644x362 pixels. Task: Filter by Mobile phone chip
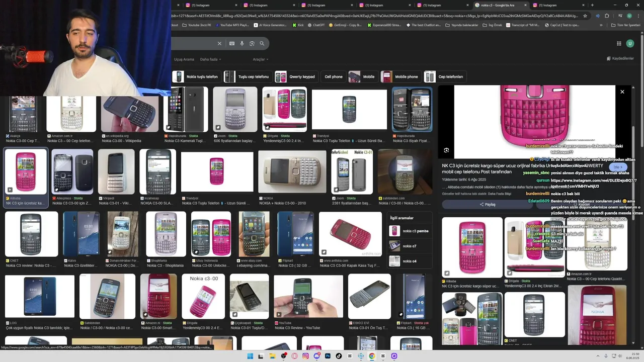click(400, 76)
